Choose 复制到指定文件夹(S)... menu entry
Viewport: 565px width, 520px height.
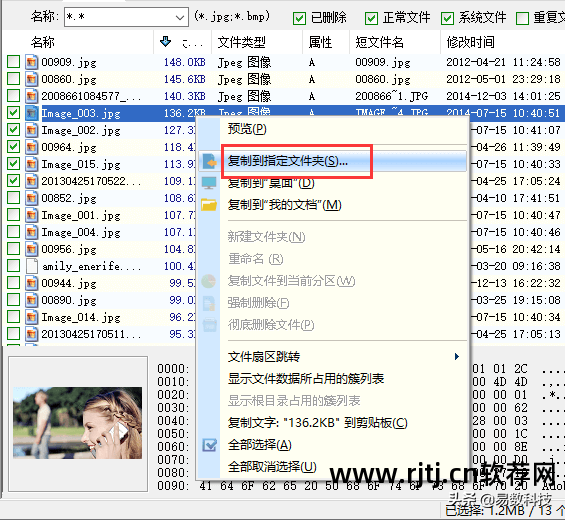coord(332,161)
